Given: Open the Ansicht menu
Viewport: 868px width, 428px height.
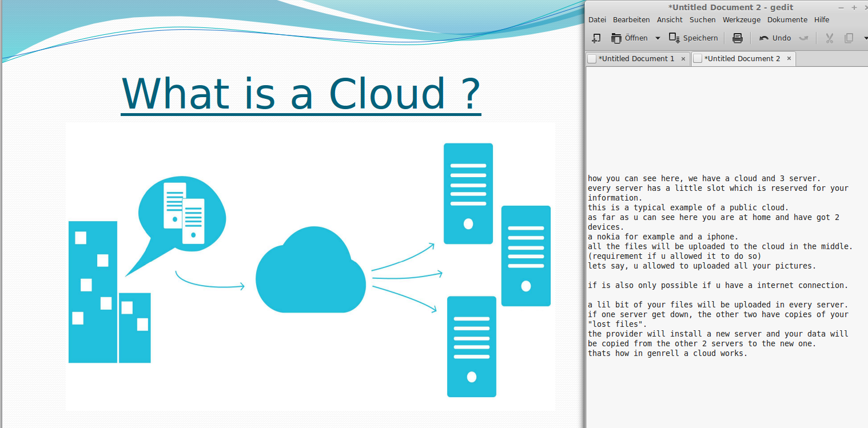Looking at the screenshot, I should point(670,20).
